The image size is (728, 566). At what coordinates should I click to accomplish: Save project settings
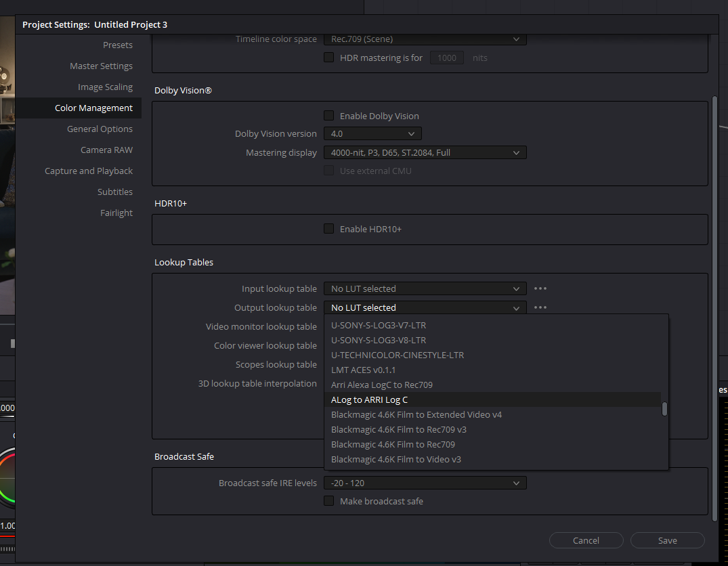click(668, 540)
